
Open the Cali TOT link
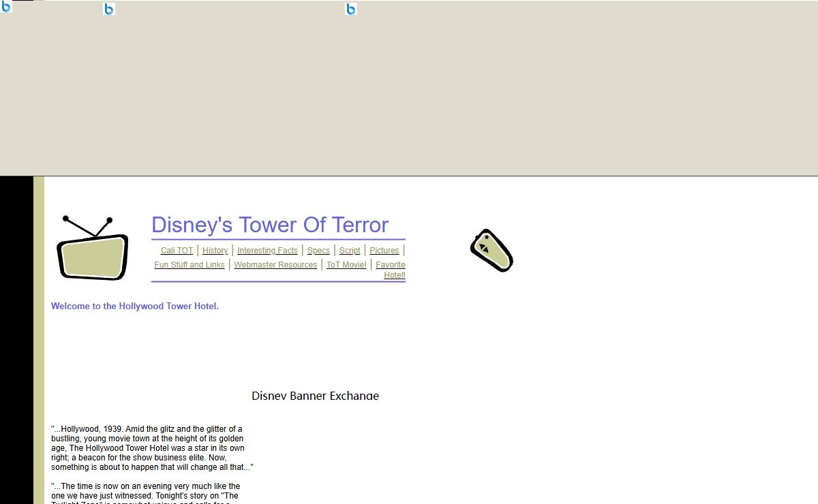(177, 251)
